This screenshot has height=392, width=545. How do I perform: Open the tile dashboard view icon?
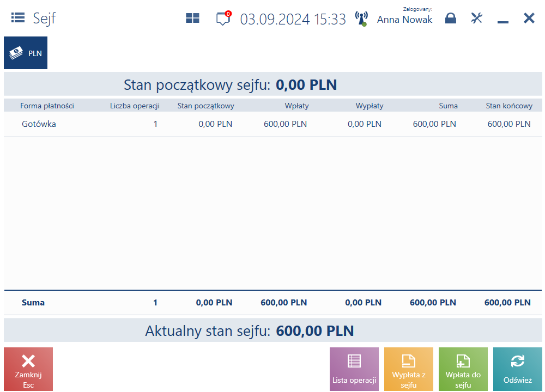point(192,18)
